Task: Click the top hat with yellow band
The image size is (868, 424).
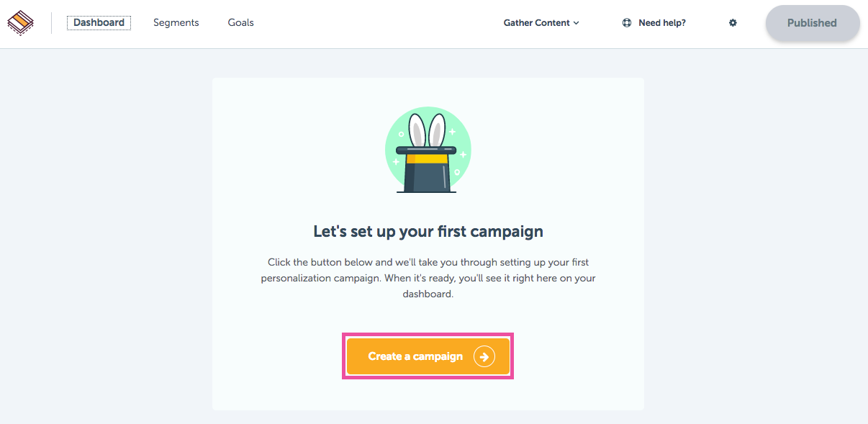Action: (427, 170)
